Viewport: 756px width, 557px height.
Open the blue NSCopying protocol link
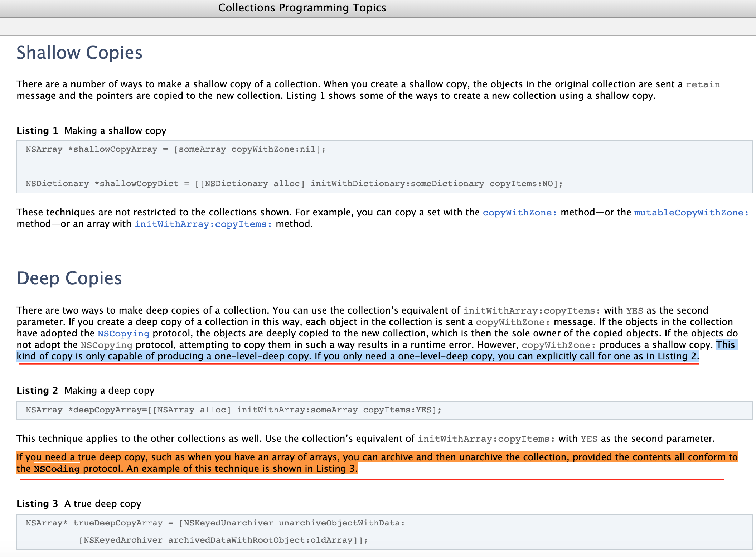[x=123, y=334]
